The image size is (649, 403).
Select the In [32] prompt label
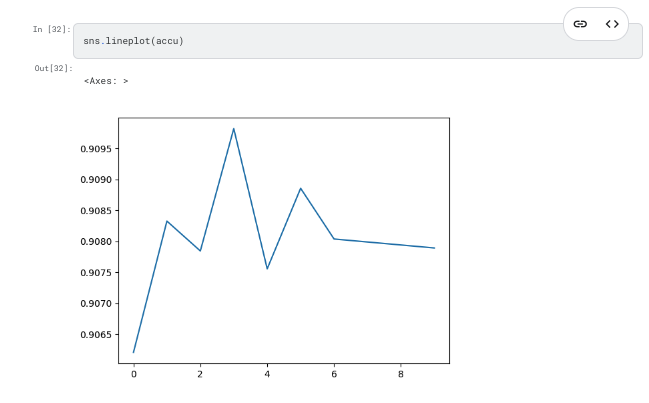[52, 29]
